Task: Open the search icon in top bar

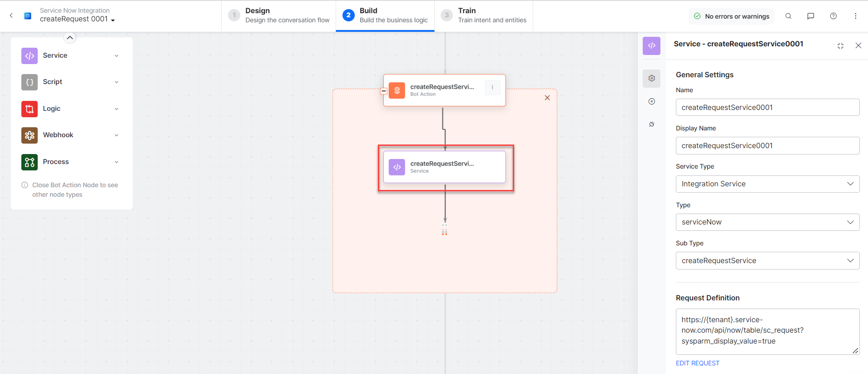Action: (x=789, y=16)
